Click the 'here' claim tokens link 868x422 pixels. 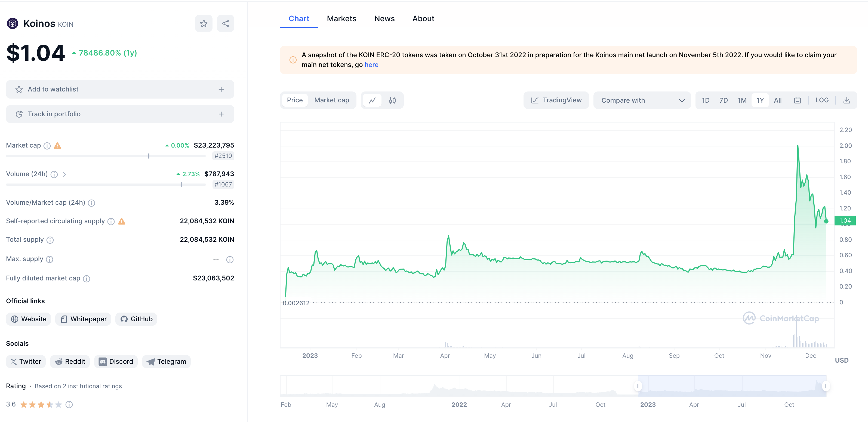(x=371, y=65)
